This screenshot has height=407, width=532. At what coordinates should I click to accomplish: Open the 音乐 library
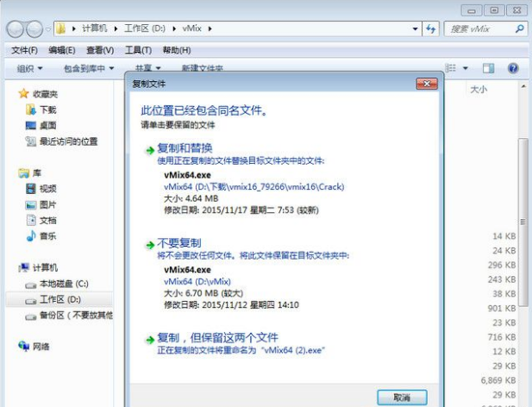[x=47, y=236]
